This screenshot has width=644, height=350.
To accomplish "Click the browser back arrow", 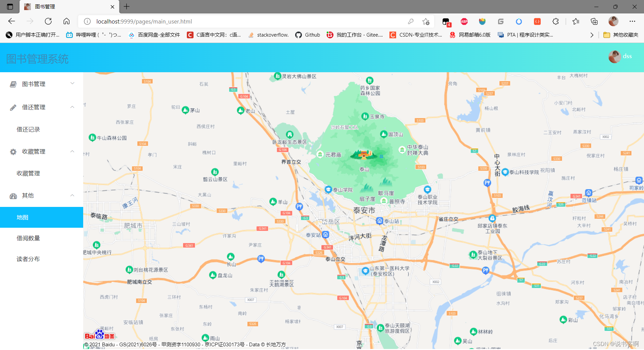I will click(x=12, y=21).
